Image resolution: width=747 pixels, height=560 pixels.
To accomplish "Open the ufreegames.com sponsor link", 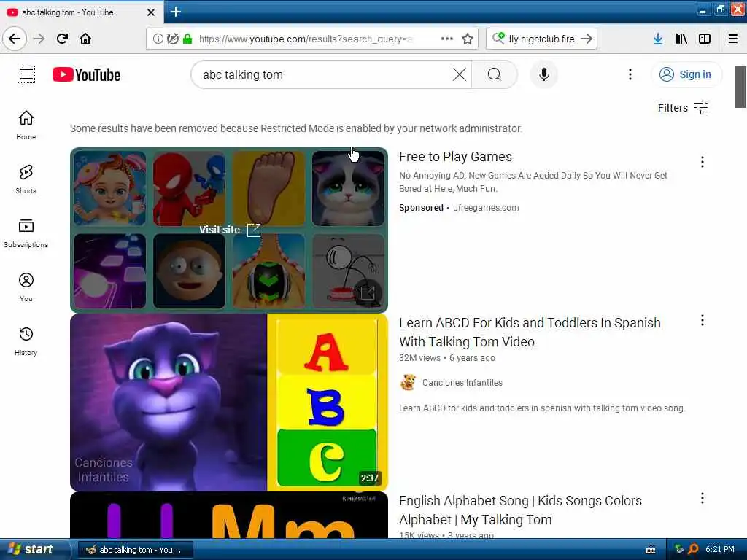I will click(x=486, y=208).
